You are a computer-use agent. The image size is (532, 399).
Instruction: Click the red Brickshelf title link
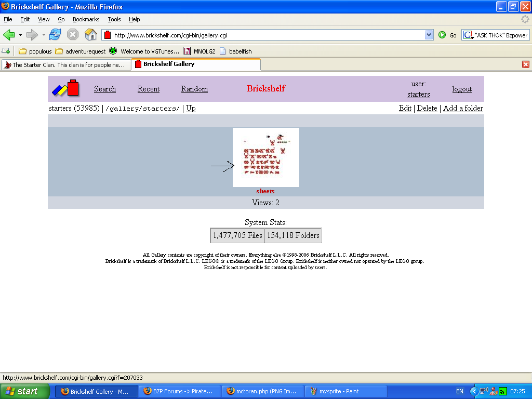click(x=265, y=88)
